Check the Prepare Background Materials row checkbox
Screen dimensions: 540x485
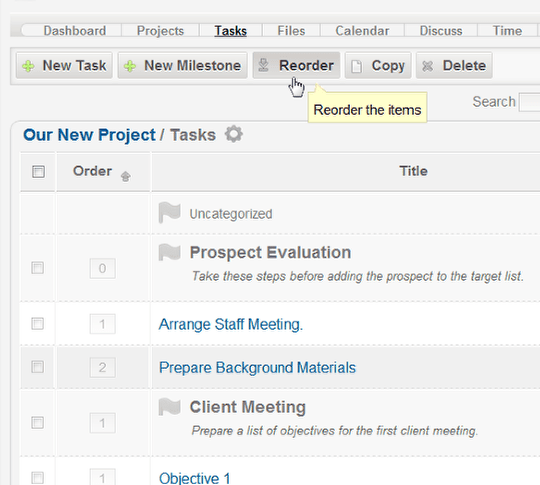[x=38, y=367]
